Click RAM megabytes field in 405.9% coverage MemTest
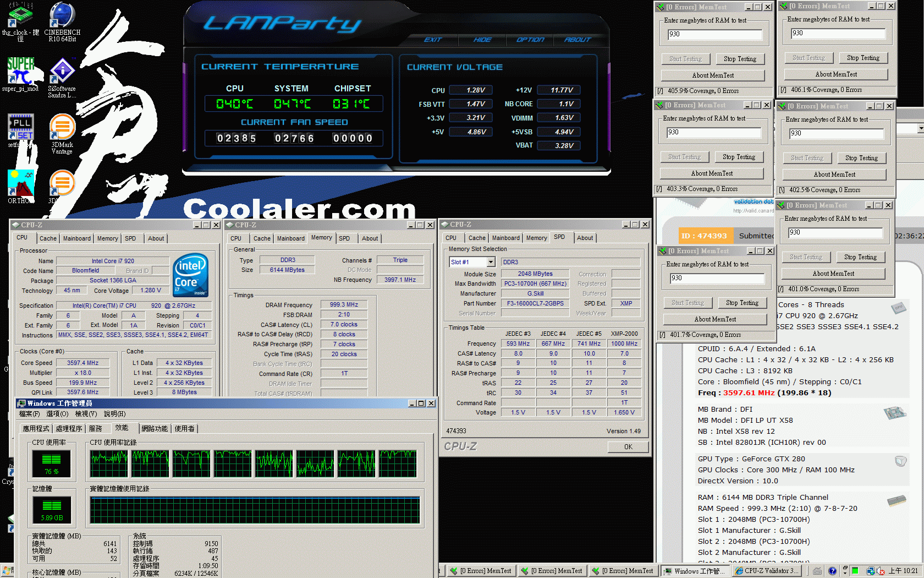The image size is (924, 578). pos(715,35)
